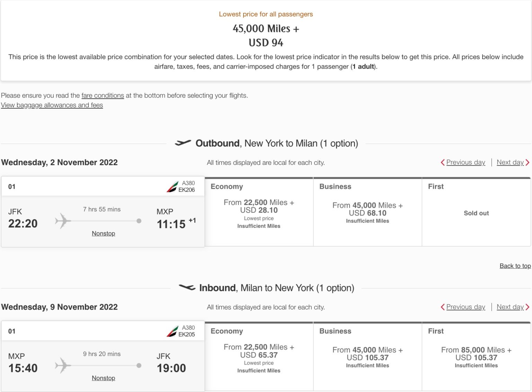Click the Emirates logo beside EK206
532x392 pixels.
(172, 187)
